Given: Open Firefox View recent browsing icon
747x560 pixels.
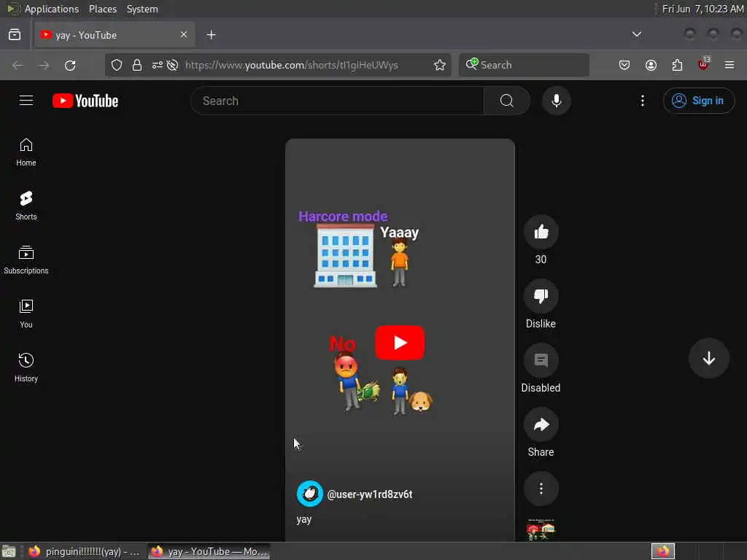Looking at the screenshot, I should pyautogui.click(x=15, y=35).
